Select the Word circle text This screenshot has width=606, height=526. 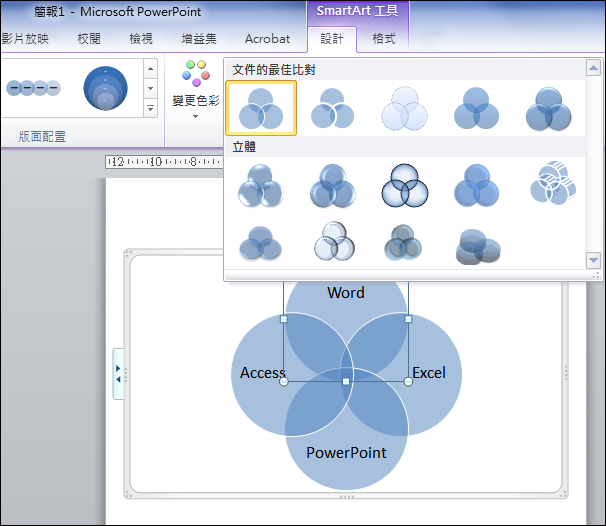coord(346,293)
